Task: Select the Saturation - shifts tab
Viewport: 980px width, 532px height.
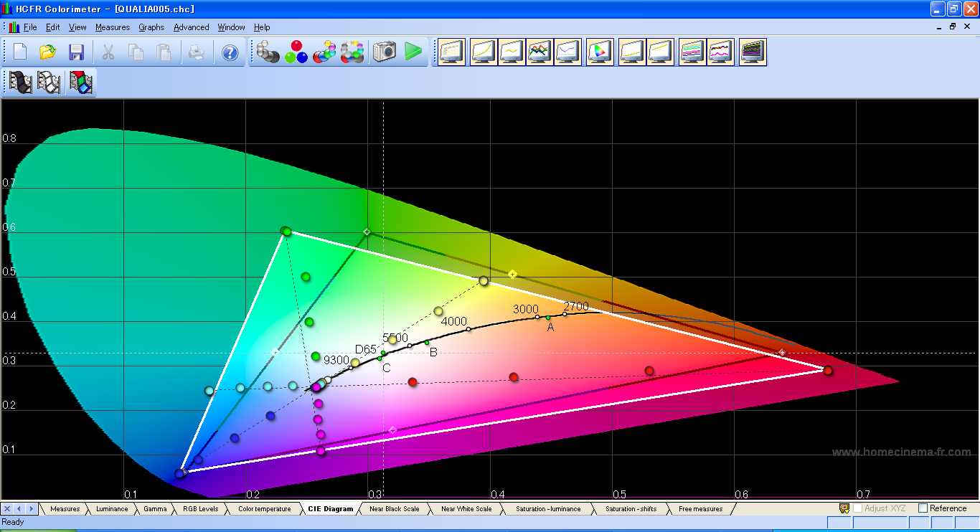Action: (x=631, y=509)
